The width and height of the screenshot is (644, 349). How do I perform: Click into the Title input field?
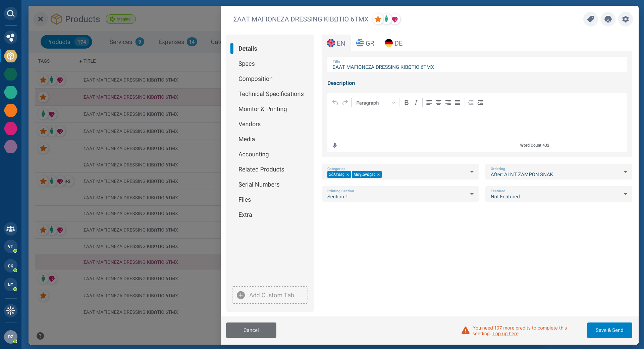(477, 67)
